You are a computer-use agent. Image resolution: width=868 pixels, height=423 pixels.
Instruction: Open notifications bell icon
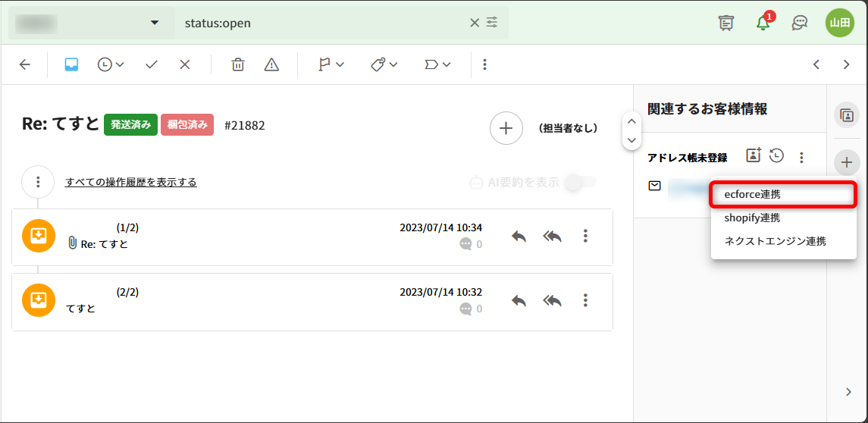pyautogui.click(x=763, y=23)
